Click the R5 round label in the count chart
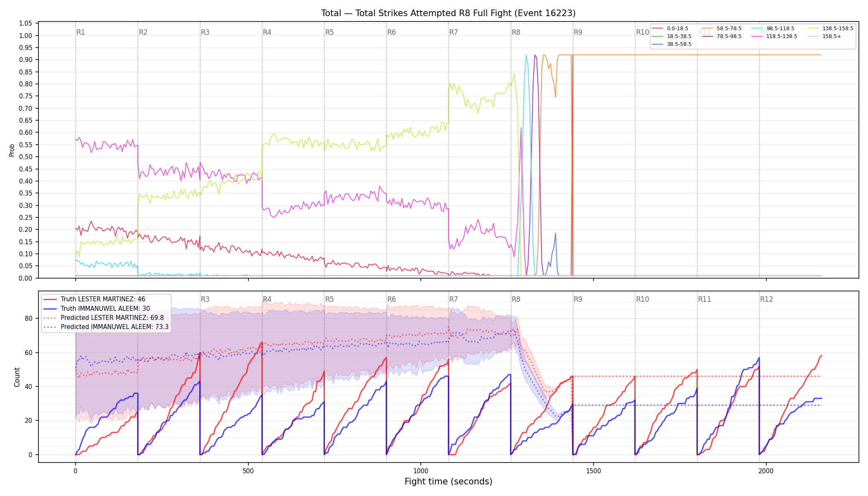 pyautogui.click(x=329, y=299)
